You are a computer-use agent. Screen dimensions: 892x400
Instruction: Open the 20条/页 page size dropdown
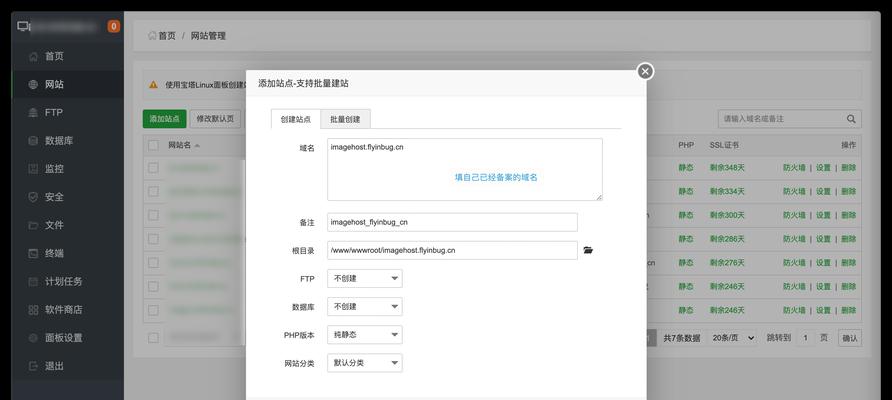pyautogui.click(x=733, y=338)
